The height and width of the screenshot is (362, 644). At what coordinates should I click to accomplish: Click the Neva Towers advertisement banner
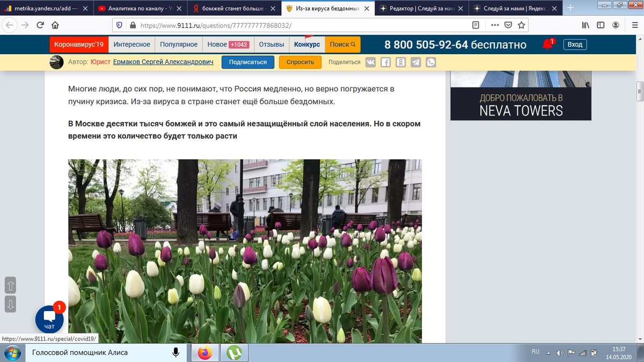point(521,95)
